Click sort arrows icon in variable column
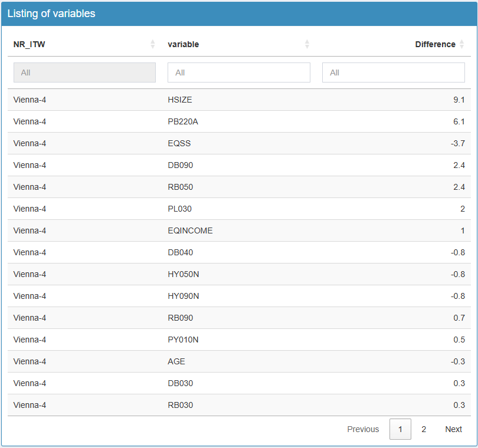This screenshot has width=478, height=448. click(307, 44)
